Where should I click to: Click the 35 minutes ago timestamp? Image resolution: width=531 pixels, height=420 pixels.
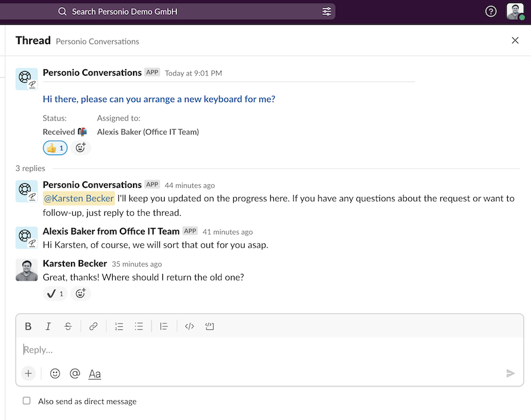coord(137,264)
